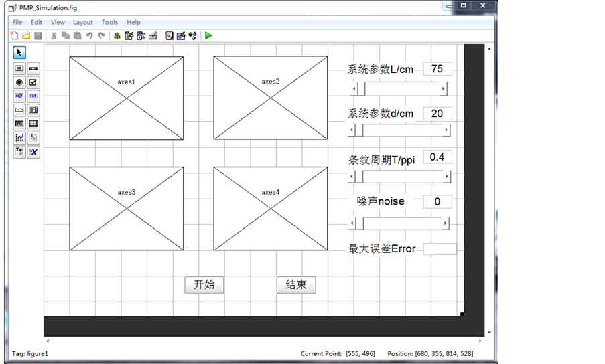
Task: Select the axes2 plot area
Action: coord(271,98)
